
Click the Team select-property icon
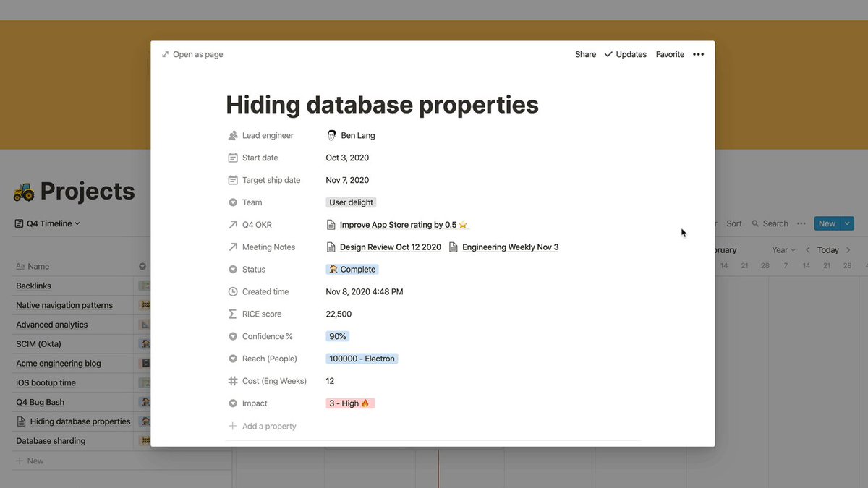(233, 202)
